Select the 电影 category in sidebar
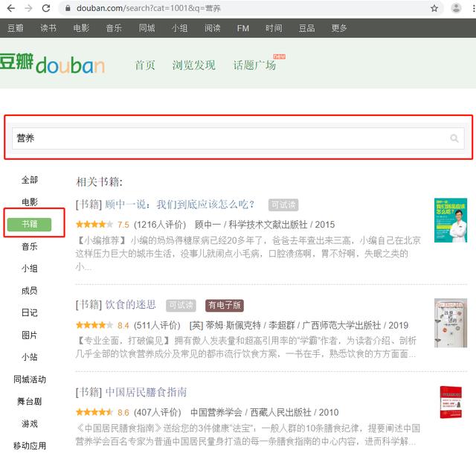The height and width of the screenshot is (456, 476). pyautogui.click(x=30, y=202)
